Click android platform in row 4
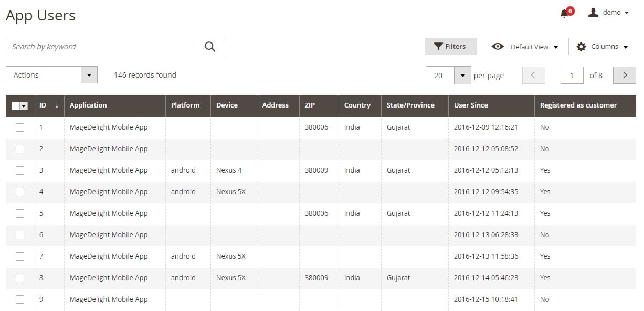Screen dimensions: 644x311 coord(183,191)
